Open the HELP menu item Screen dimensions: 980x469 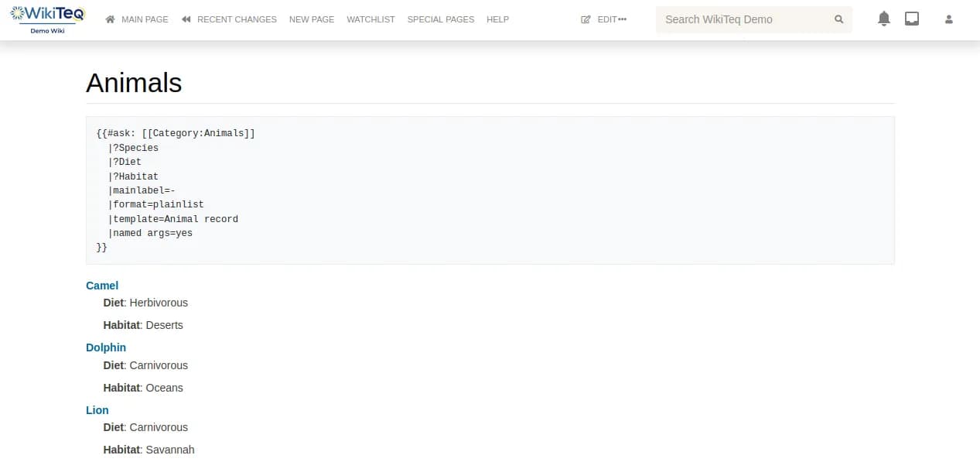click(497, 19)
